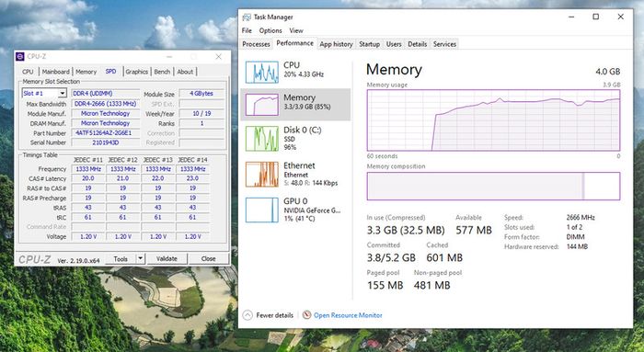Click the JEDEC #12 column header
644x352 pixels.
(x=122, y=160)
